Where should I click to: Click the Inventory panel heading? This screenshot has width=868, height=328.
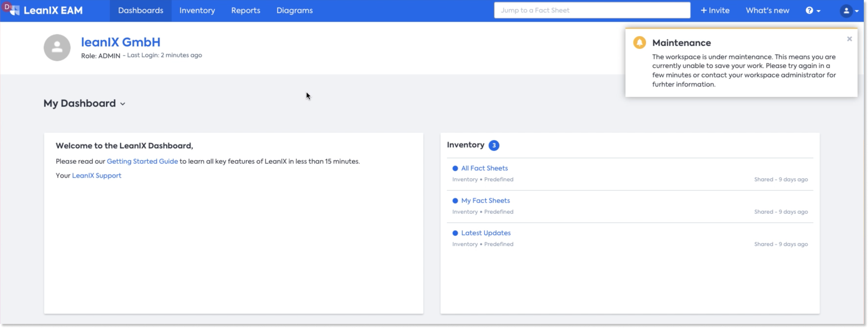466,145
